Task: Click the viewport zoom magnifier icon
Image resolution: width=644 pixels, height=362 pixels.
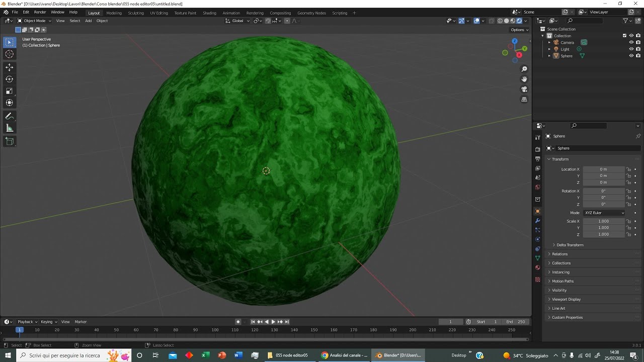Action: (x=524, y=69)
